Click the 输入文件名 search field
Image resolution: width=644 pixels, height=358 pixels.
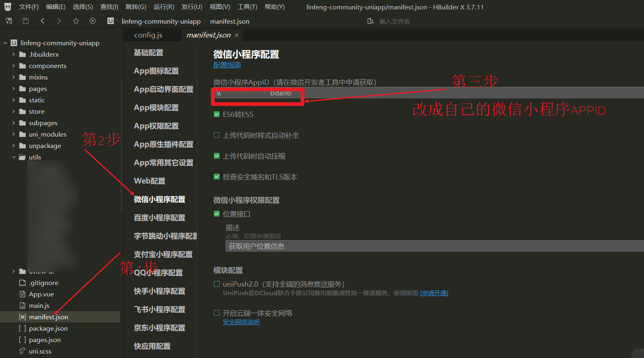tap(395, 21)
